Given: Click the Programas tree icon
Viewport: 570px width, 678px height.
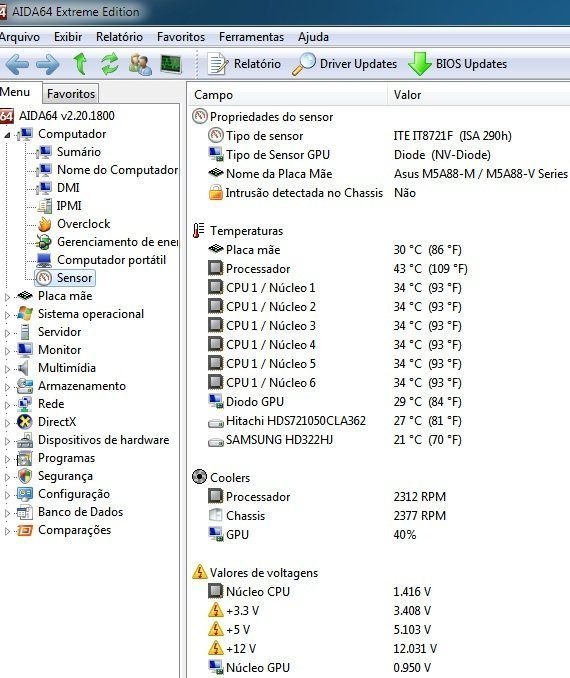Looking at the screenshot, I should click(x=25, y=458).
